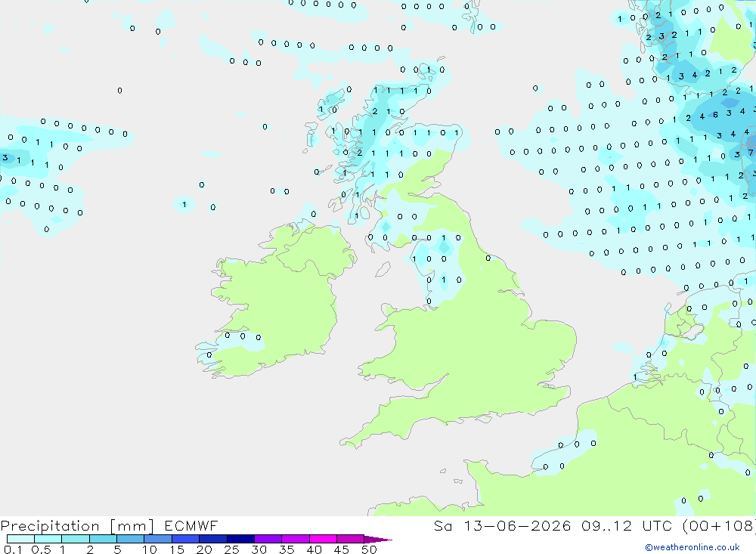Screen dimensions: 756x554
Task: Click the '3' value at the far left edge
Action: click(5, 158)
